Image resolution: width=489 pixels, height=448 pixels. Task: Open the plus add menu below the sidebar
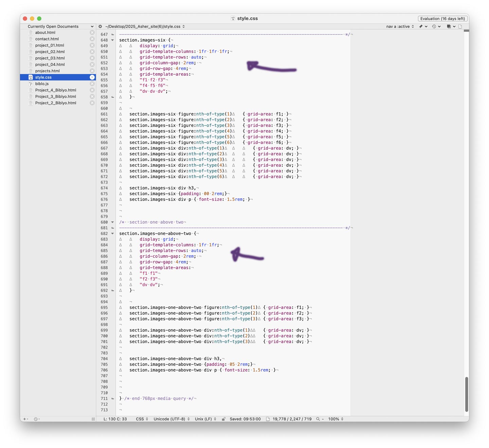[26, 419]
